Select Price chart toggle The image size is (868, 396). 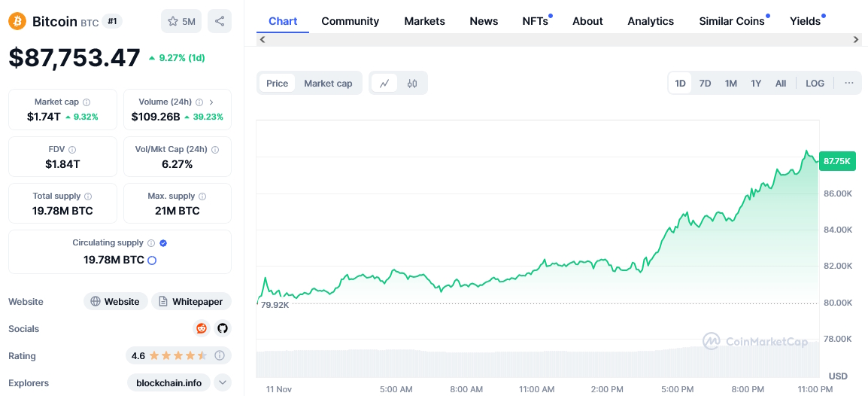click(x=278, y=84)
